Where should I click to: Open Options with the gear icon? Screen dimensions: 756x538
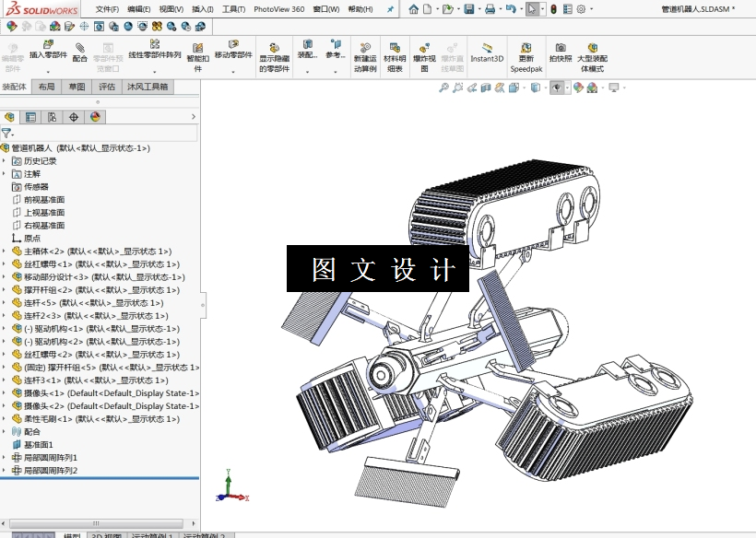[581, 8]
